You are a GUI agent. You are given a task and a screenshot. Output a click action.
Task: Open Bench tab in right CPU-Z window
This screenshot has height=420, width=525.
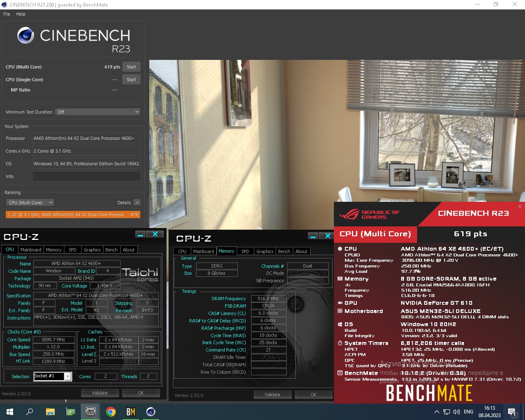click(284, 251)
